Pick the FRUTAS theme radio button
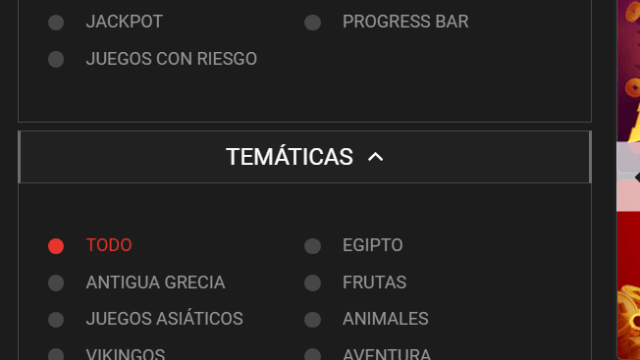This screenshot has width=640, height=360. pyautogui.click(x=313, y=283)
